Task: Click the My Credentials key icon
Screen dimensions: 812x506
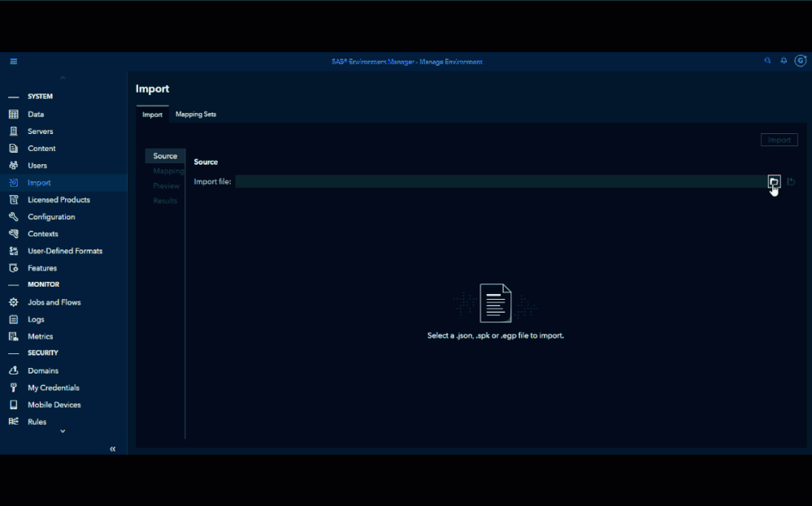Action: [x=14, y=387]
